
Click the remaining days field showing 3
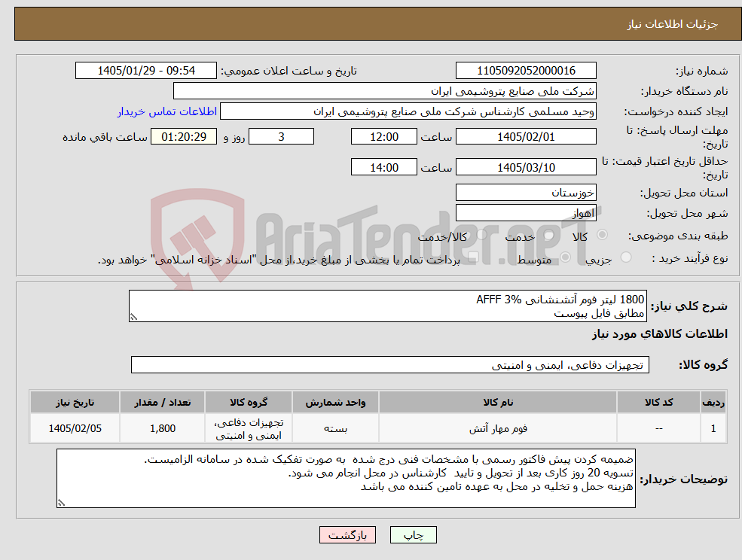click(281, 137)
